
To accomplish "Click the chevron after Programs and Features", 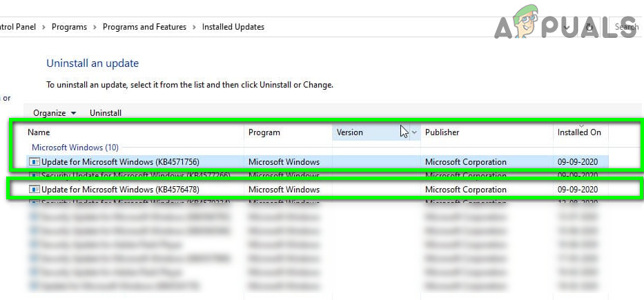I will click(194, 27).
